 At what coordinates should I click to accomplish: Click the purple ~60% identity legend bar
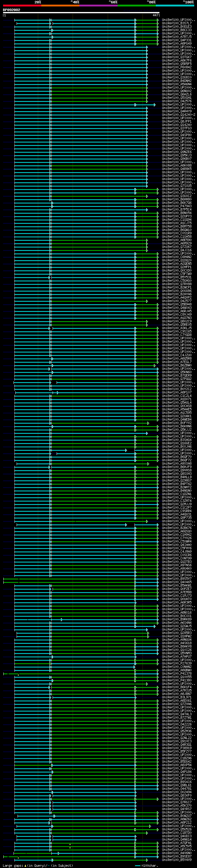click(x=98, y=6)
